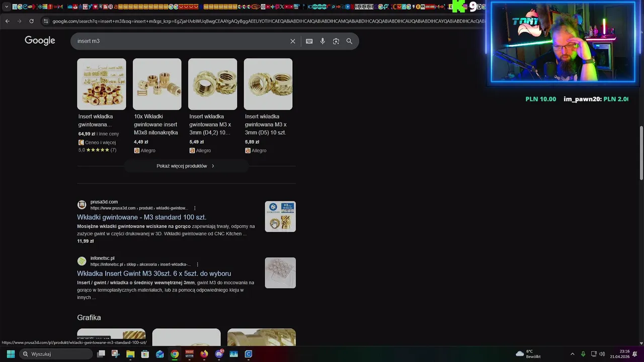Open 'Insert wkładka gwintowana...' 64,99 zł listing
Image resolution: width=644 pixels, height=362 pixels.
(96, 120)
